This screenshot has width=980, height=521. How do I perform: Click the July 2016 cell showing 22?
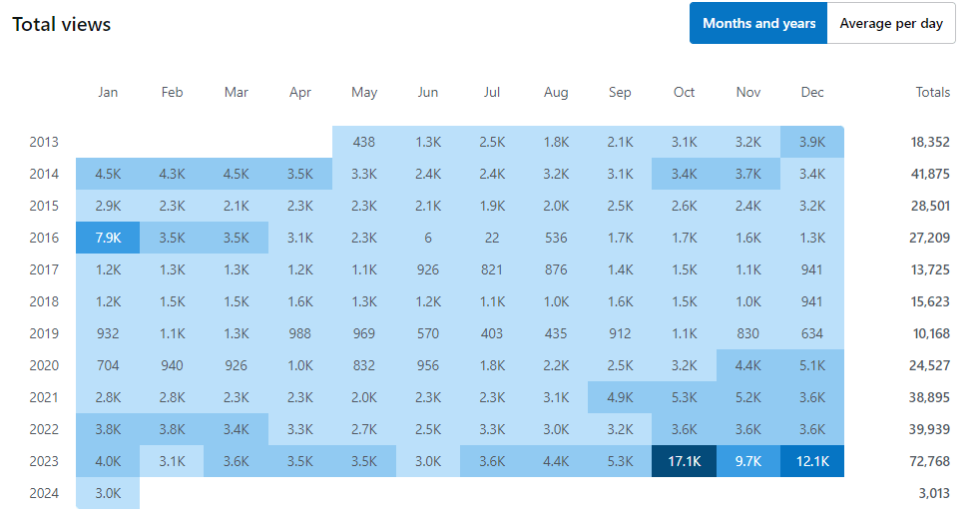pos(492,238)
